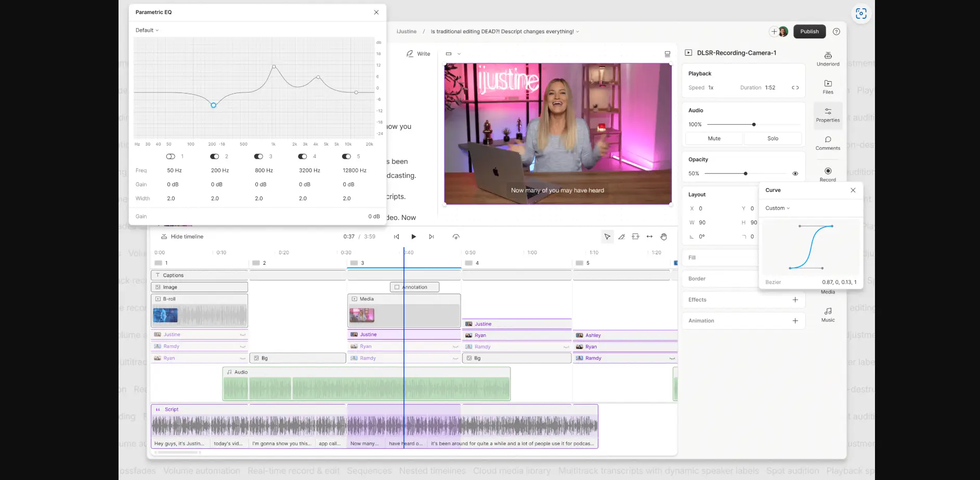Click the panel layout icon above the video
980x480 pixels.
tap(667, 54)
